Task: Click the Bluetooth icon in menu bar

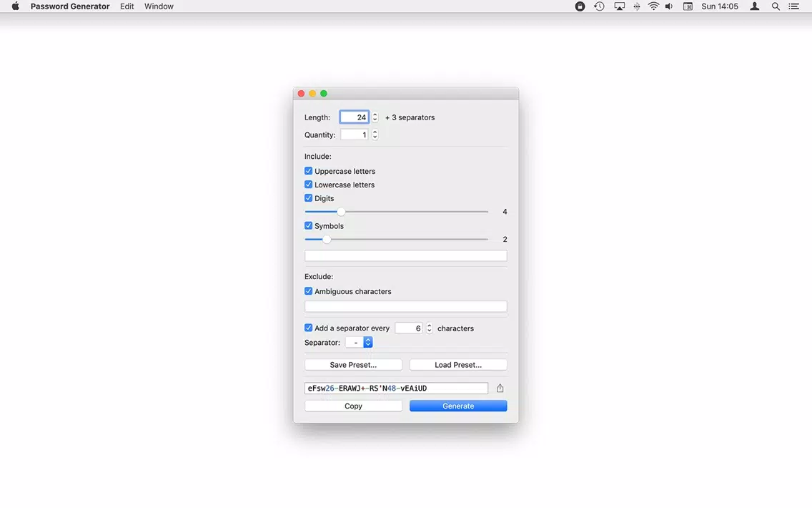Action: pyautogui.click(x=636, y=6)
